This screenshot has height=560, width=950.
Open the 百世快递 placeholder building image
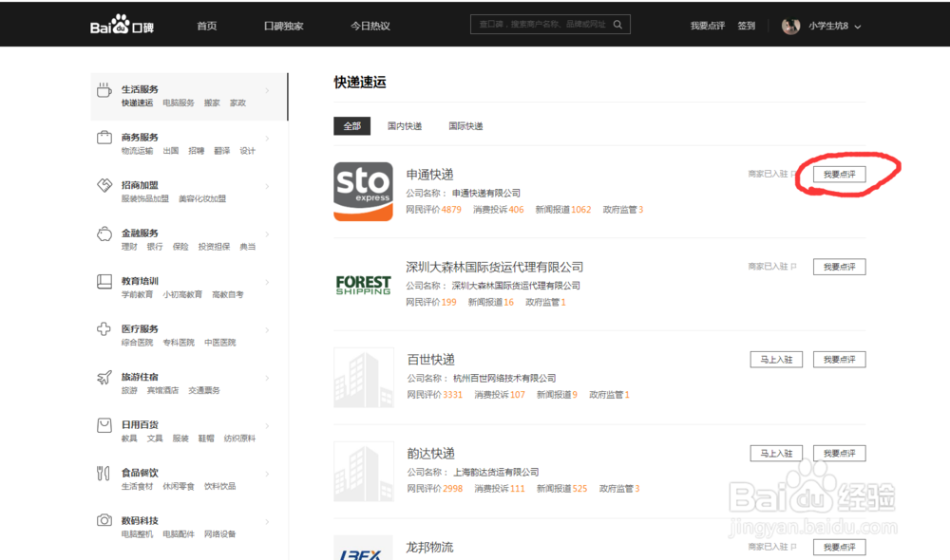point(364,377)
